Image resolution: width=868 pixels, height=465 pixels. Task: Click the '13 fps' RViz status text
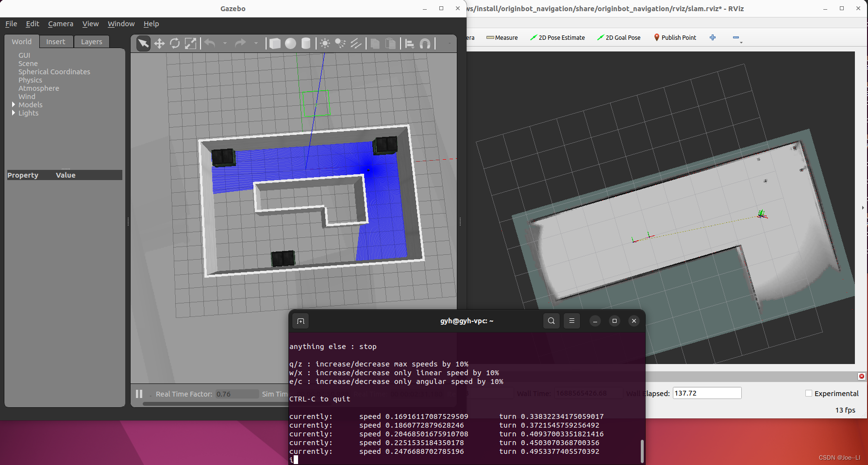click(845, 410)
